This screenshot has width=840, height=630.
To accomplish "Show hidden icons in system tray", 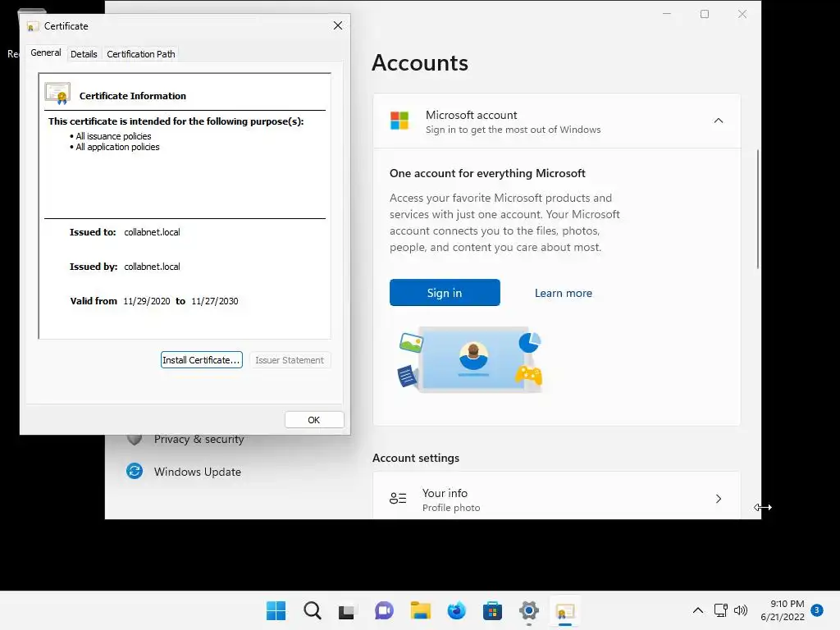I will click(698, 610).
